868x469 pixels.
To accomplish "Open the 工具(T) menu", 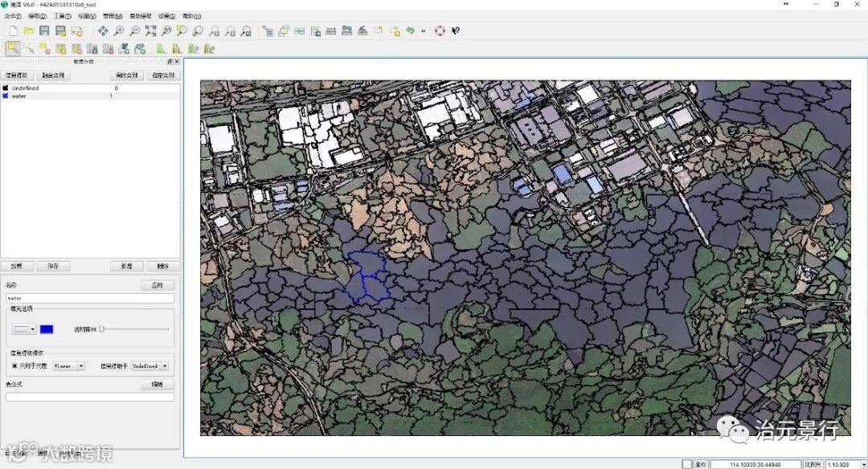I will 63,16.
